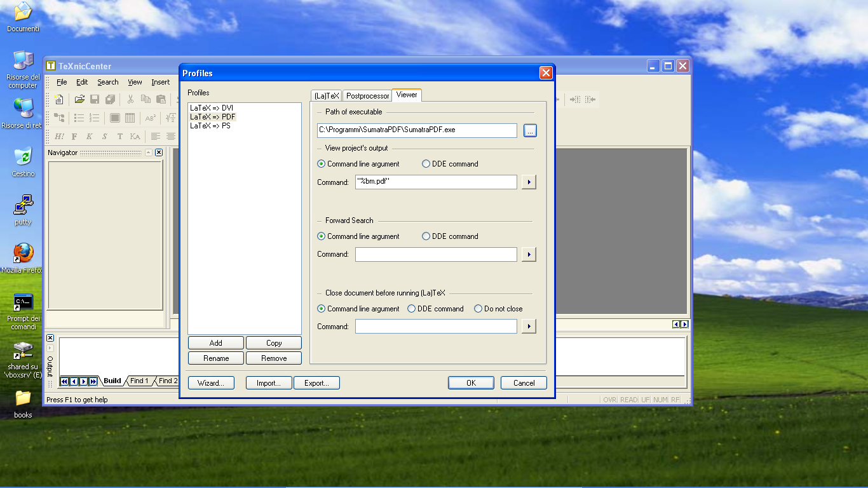The image size is (868, 488).
Task: Open the View menu in TeXnicCenter
Action: pyautogui.click(x=135, y=82)
